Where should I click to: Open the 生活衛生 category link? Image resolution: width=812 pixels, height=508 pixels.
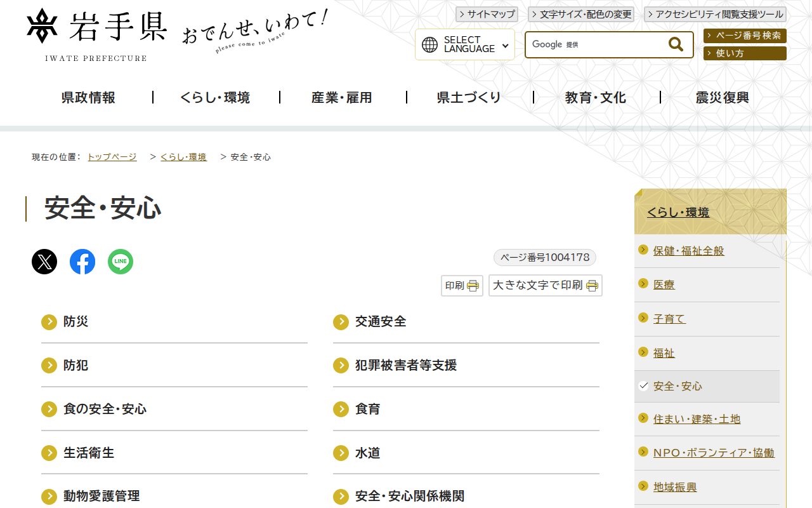coord(89,453)
